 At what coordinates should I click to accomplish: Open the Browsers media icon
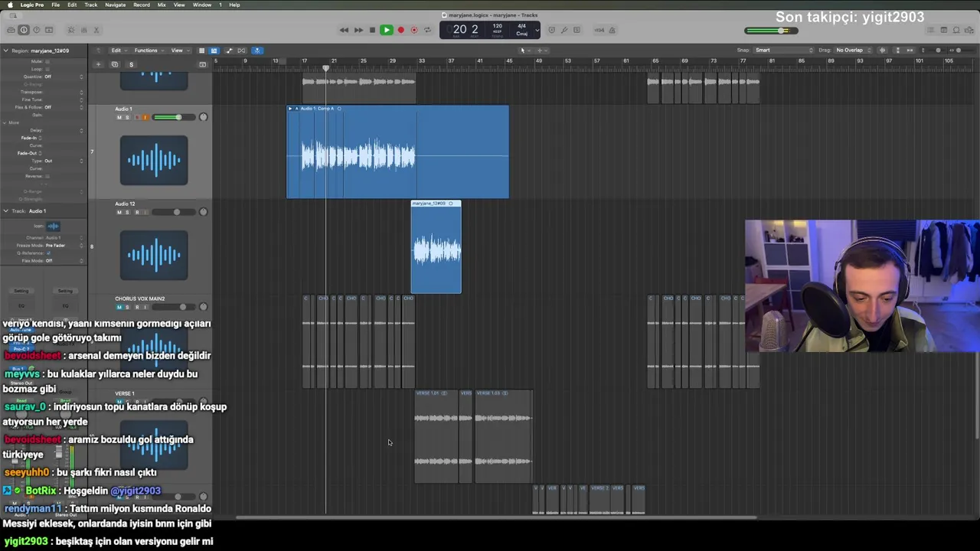tap(970, 30)
